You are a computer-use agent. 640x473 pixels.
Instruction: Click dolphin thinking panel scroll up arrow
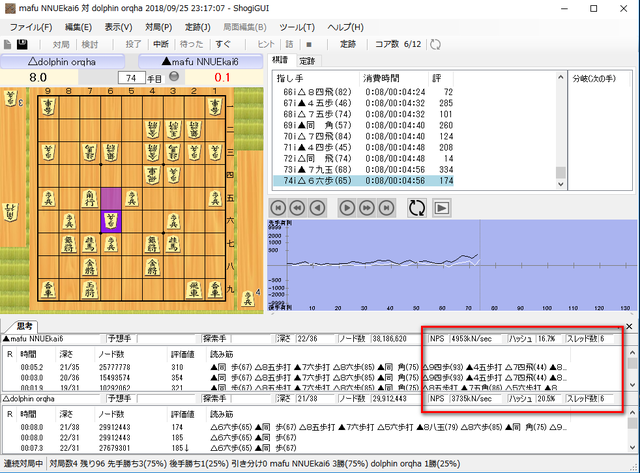632,412
